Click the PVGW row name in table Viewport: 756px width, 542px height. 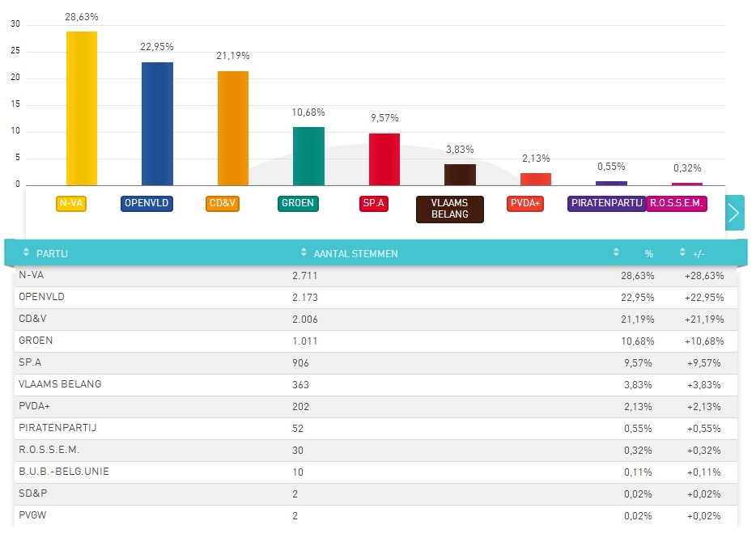coord(33,515)
